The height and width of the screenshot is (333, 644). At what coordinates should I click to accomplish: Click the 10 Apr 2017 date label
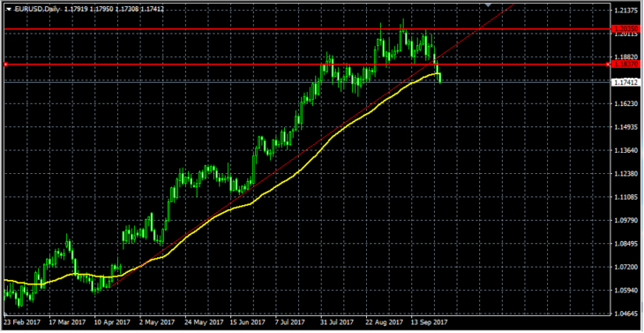click(x=112, y=322)
